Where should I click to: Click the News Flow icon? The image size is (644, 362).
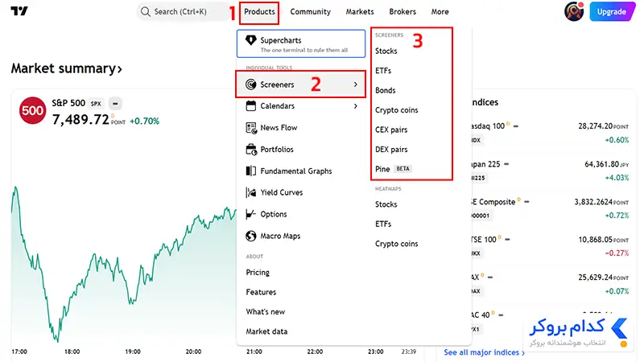[251, 128]
